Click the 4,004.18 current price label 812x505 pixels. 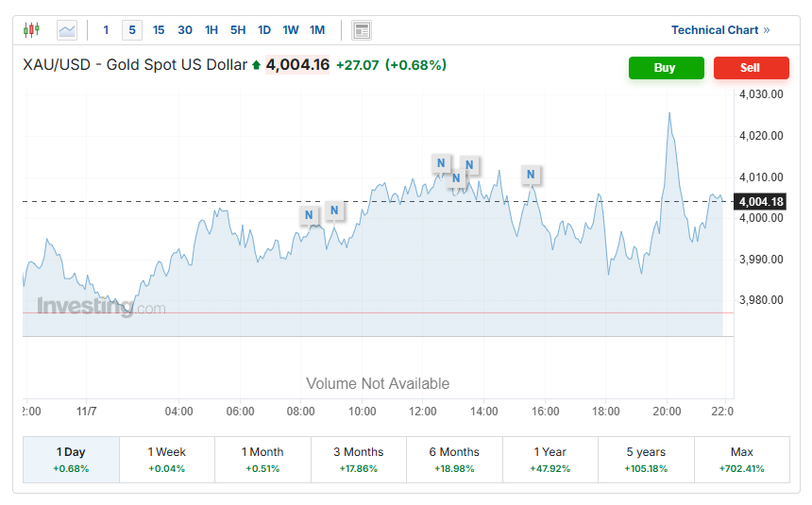click(760, 202)
